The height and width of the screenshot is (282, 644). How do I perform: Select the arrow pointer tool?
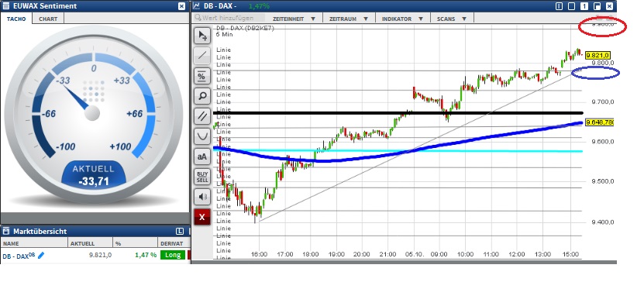(202, 36)
